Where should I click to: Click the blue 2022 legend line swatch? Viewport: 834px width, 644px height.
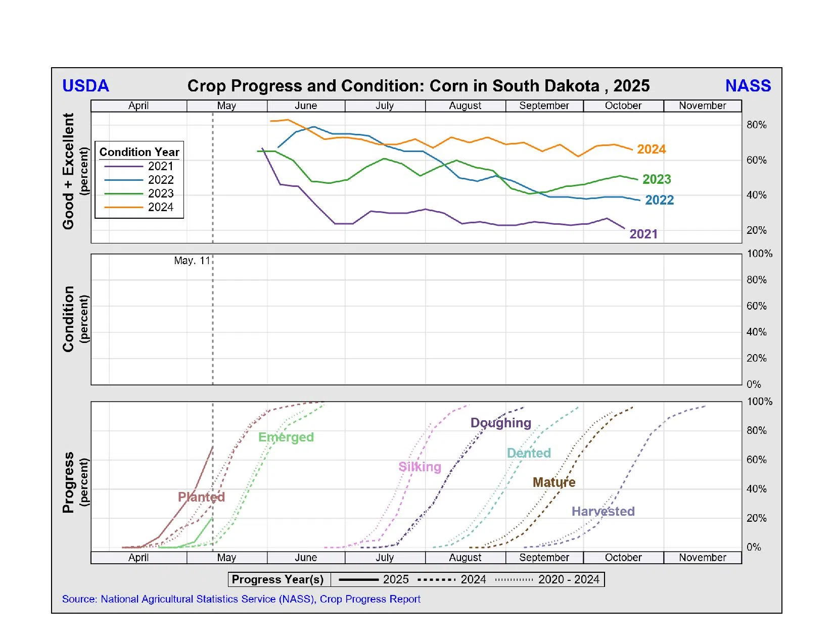click(x=123, y=180)
